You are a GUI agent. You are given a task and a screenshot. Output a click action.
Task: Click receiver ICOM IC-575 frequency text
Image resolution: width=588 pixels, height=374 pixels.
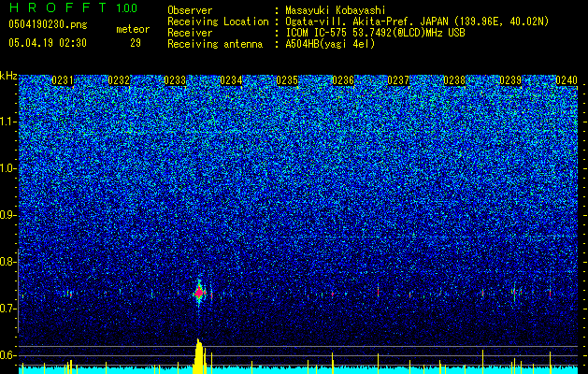tap(375, 33)
